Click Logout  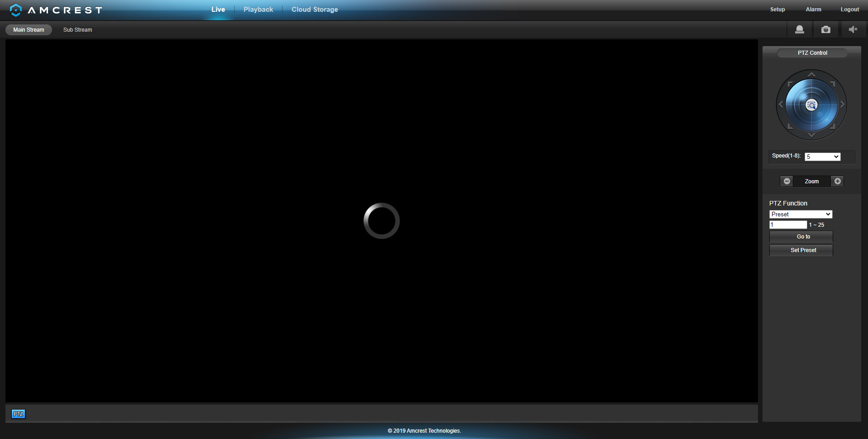click(x=849, y=10)
